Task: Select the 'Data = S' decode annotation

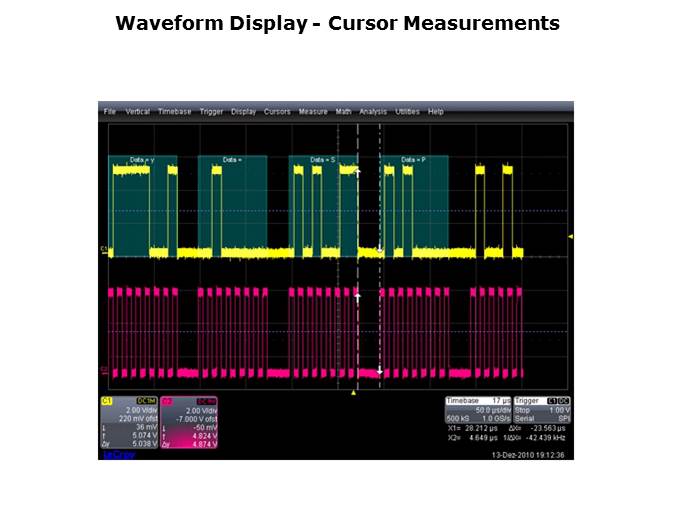Action: (x=322, y=160)
